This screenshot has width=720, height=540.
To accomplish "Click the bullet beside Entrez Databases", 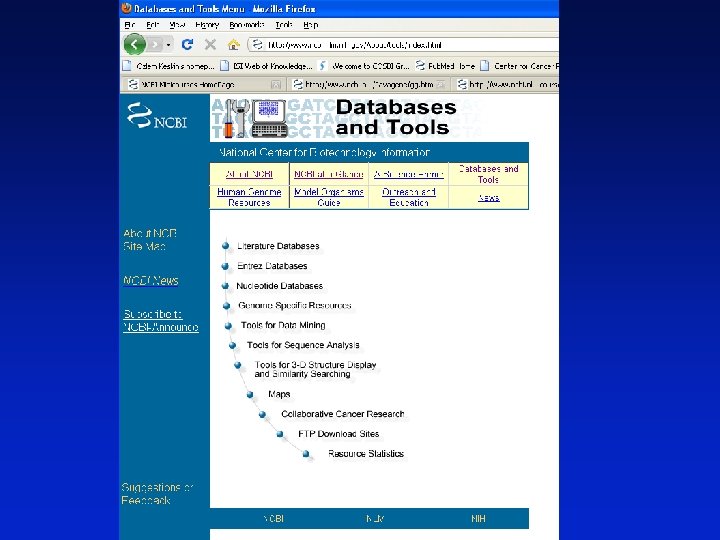I will coord(225,266).
